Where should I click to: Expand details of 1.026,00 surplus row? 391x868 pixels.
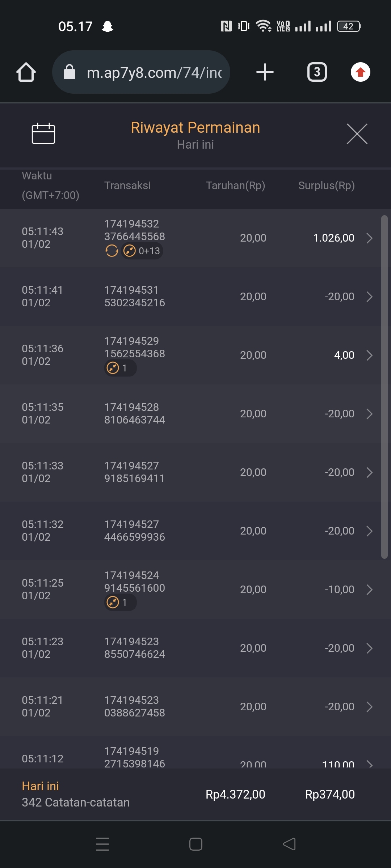coord(369,238)
